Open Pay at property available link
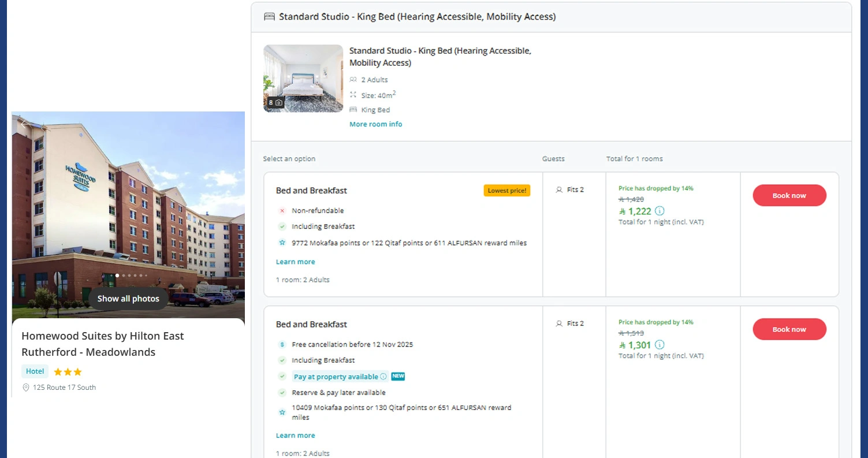The height and width of the screenshot is (458, 868). tap(337, 376)
